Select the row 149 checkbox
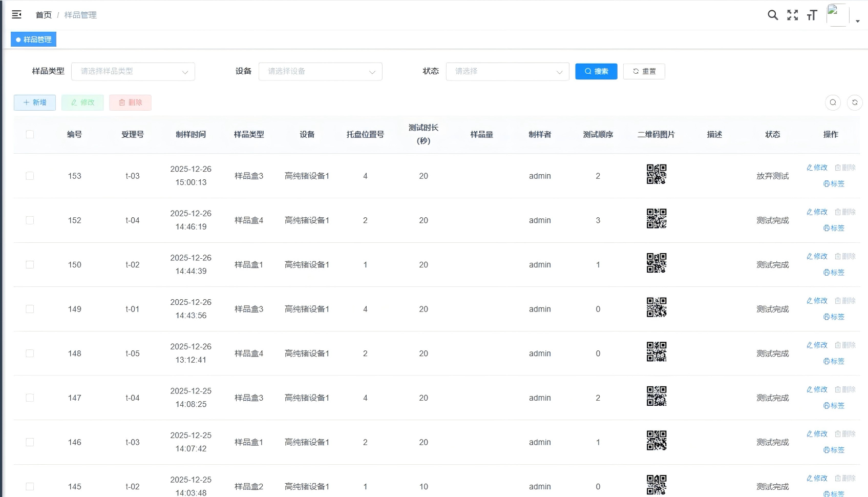 (x=30, y=309)
